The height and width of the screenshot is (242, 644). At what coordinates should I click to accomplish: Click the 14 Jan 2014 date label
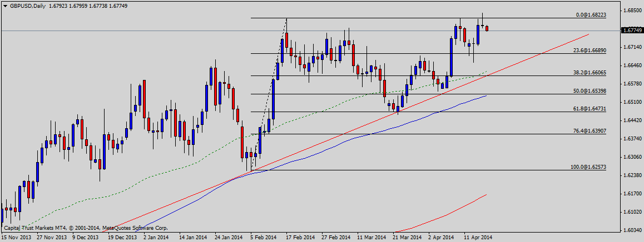point(192,237)
